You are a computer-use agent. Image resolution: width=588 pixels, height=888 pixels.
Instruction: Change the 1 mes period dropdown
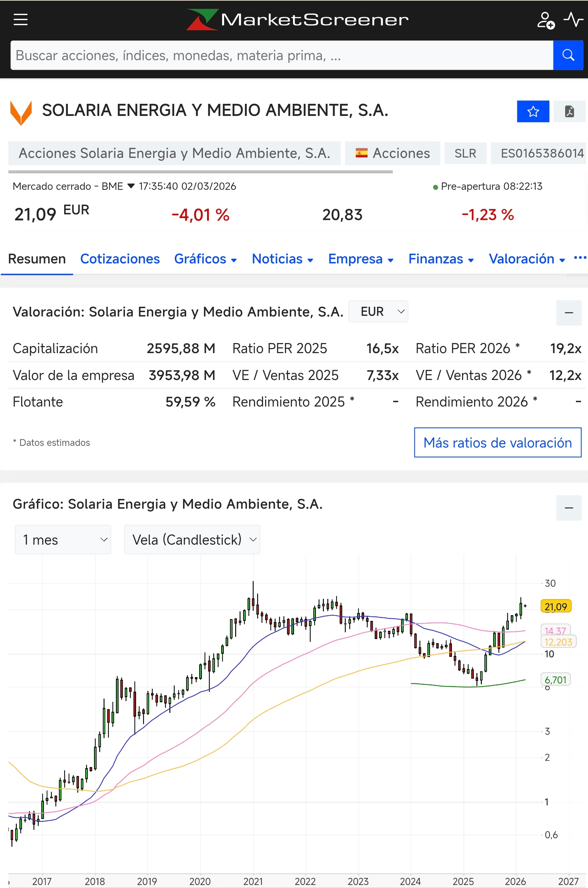pos(63,540)
